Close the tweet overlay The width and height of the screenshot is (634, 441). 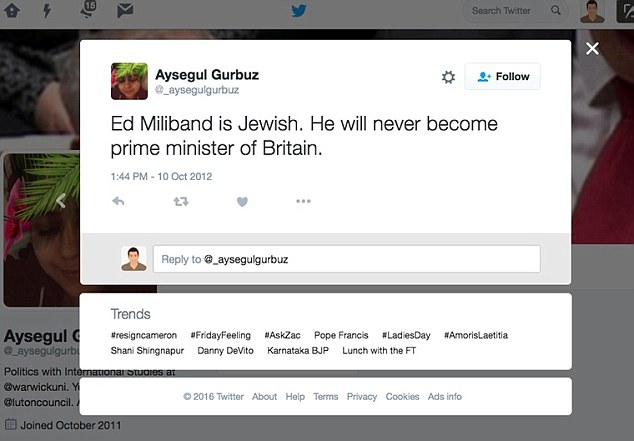pyautogui.click(x=592, y=48)
